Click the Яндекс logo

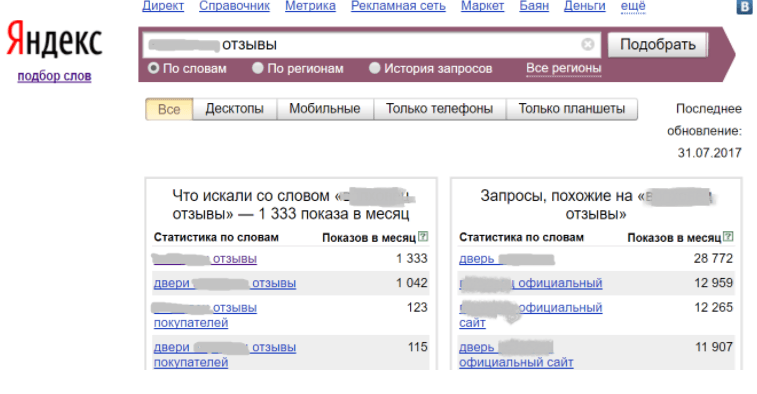coord(54,39)
